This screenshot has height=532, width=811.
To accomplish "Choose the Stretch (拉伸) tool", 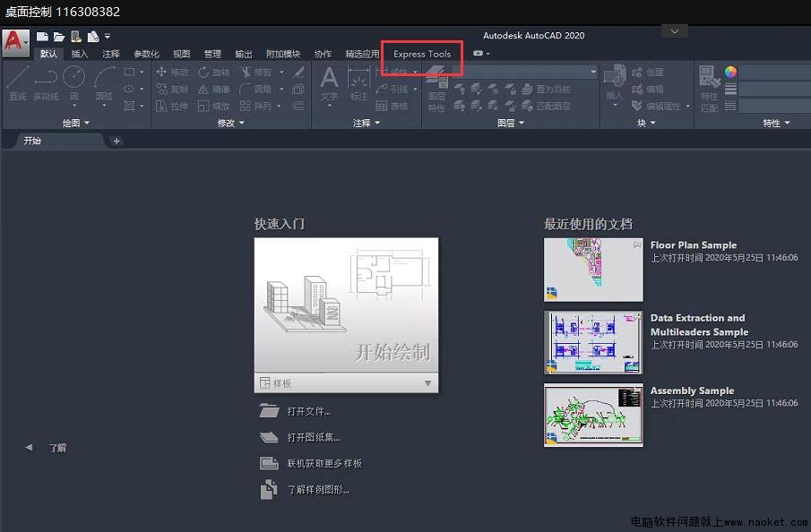I will [x=172, y=106].
